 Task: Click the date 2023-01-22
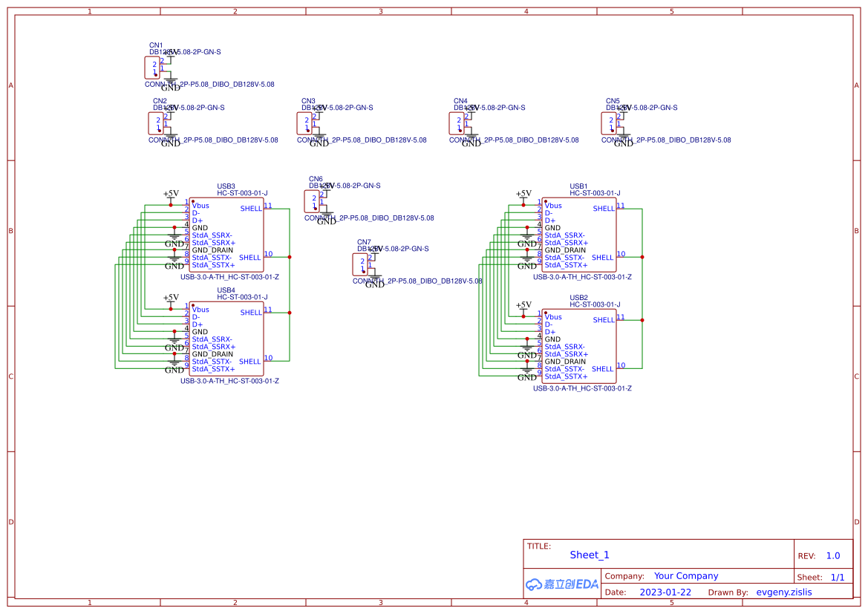(x=665, y=592)
